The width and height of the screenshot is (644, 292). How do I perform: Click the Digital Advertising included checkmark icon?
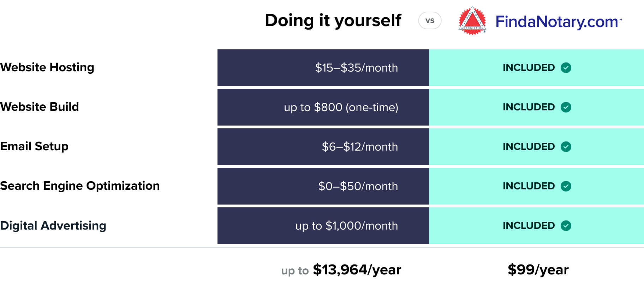click(566, 225)
